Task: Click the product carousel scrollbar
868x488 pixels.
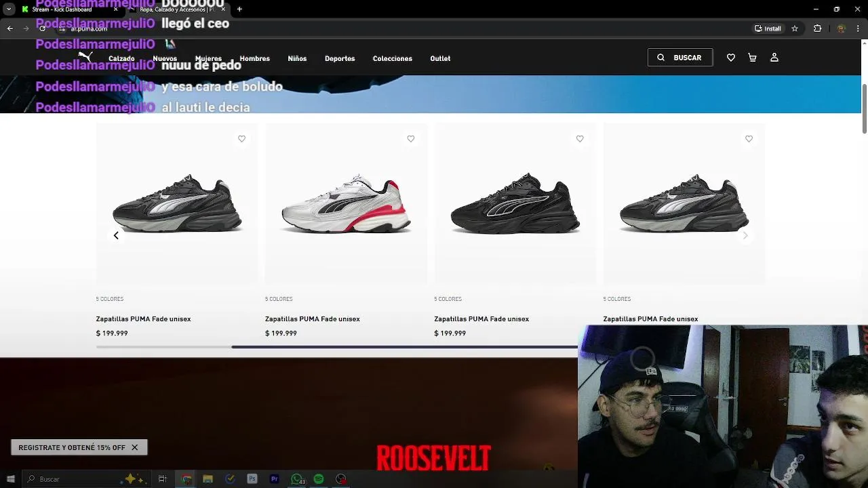Action: pyautogui.click(x=404, y=347)
